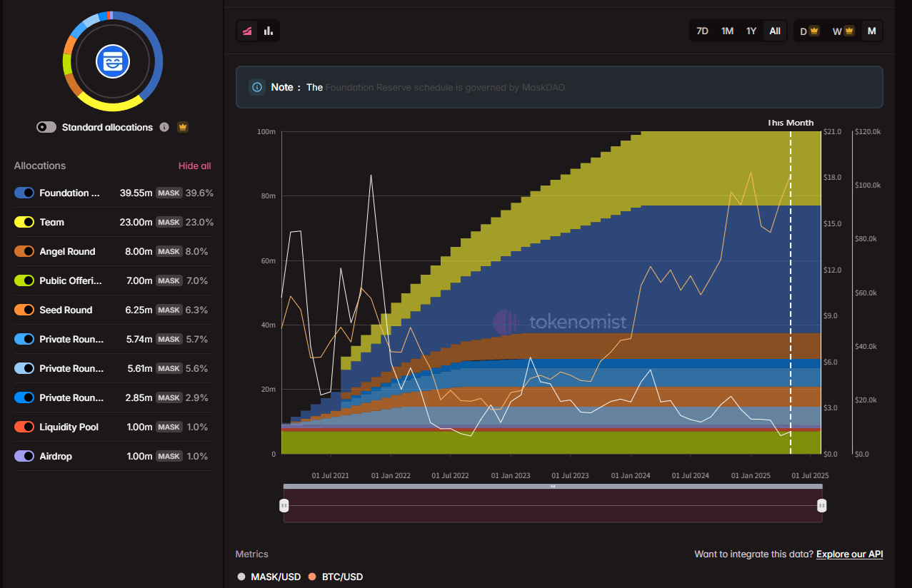Click the right range slider handle
Viewport: 912px width, 588px height.
pyautogui.click(x=821, y=505)
